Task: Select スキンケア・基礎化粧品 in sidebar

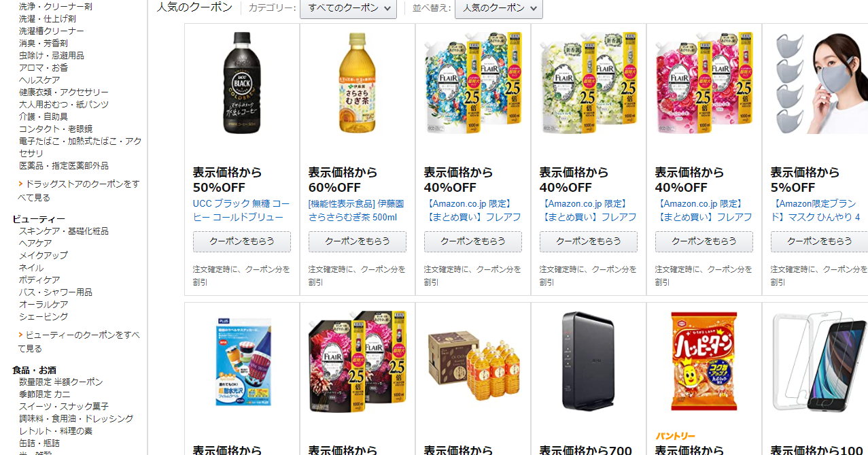Action: 64,231
